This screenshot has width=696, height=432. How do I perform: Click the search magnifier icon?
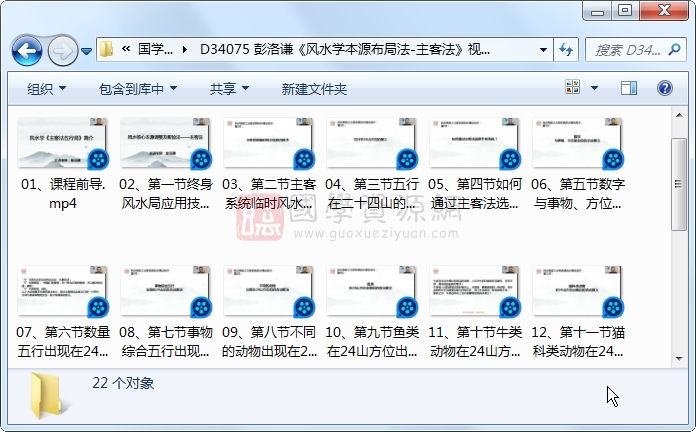pyautogui.click(x=675, y=49)
